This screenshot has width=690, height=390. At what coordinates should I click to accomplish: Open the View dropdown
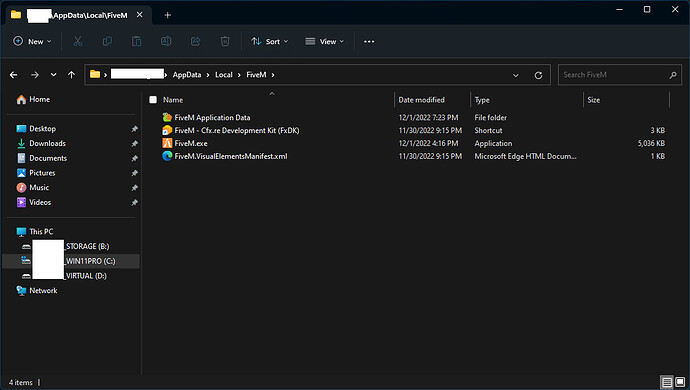(325, 41)
